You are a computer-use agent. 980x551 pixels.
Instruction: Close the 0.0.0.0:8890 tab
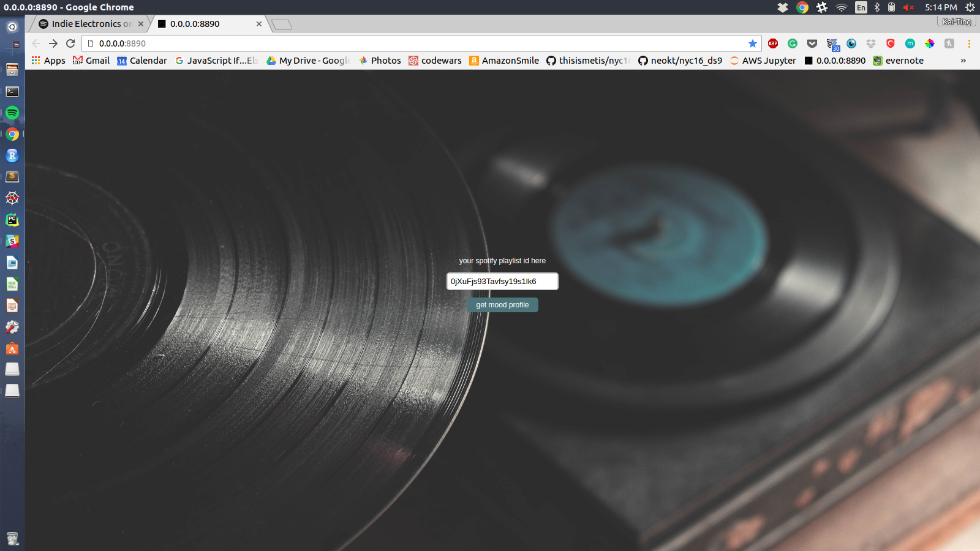pyautogui.click(x=259, y=24)
